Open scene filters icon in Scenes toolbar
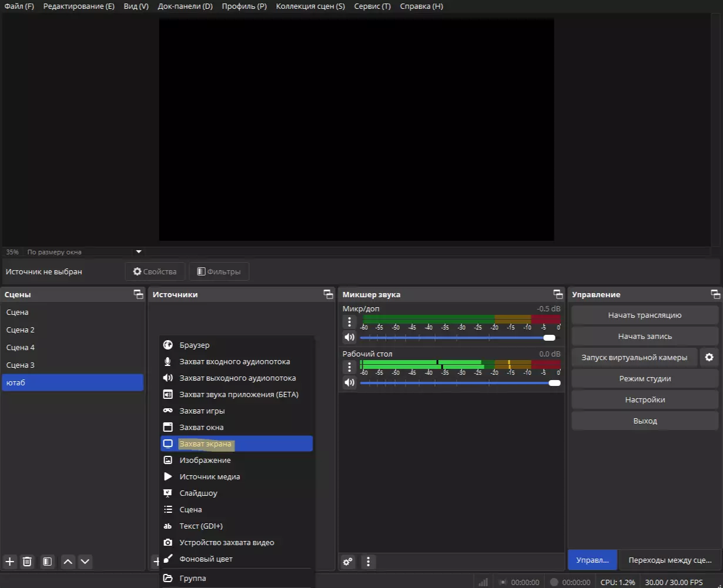The height and width of the screenshot is (588, 723). tap(48, 562)
